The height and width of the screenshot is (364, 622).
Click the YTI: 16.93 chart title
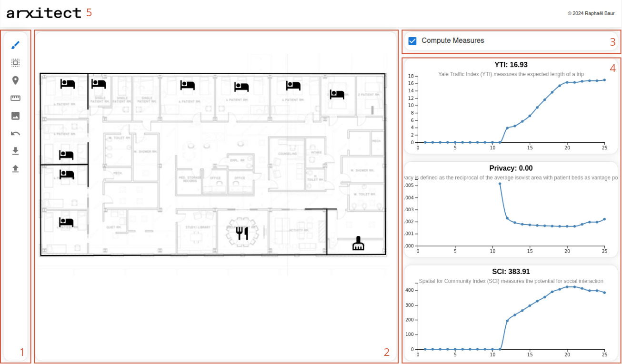pyautogui.click(x=511, y=65)
